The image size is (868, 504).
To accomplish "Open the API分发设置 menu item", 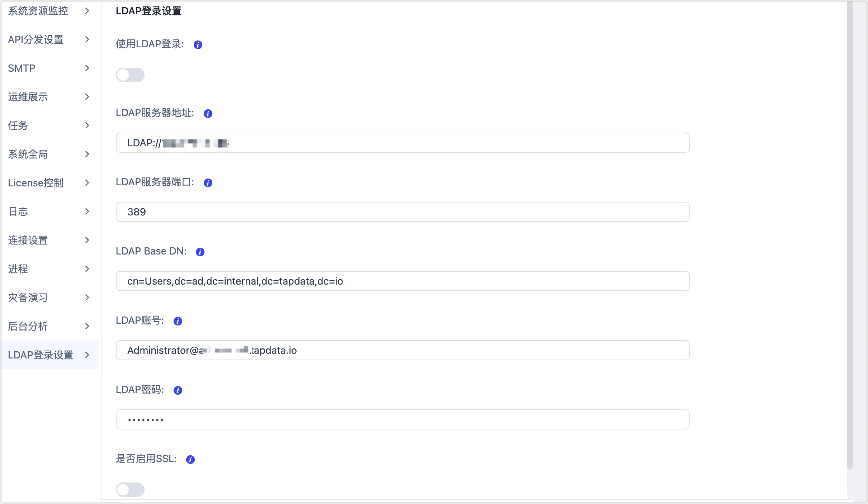I will (36, 39).
